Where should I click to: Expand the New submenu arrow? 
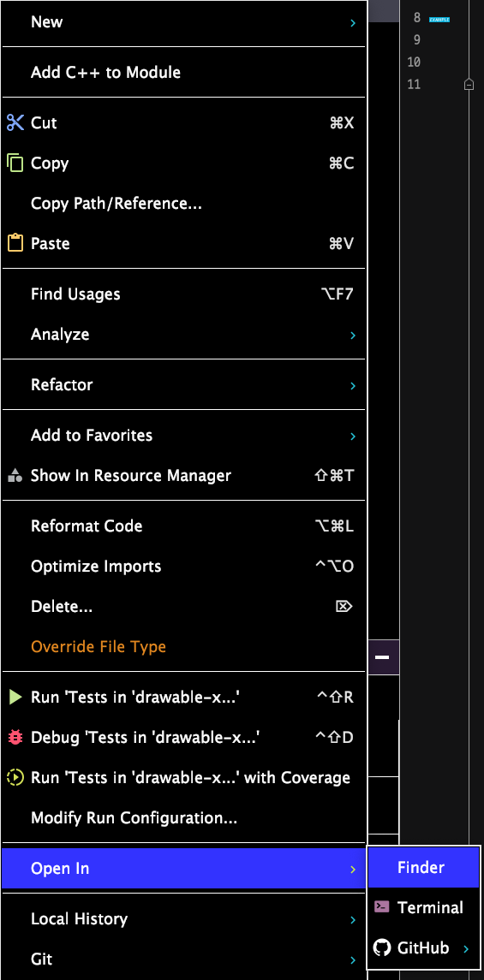pyautogui.click(x=353, y=23)
